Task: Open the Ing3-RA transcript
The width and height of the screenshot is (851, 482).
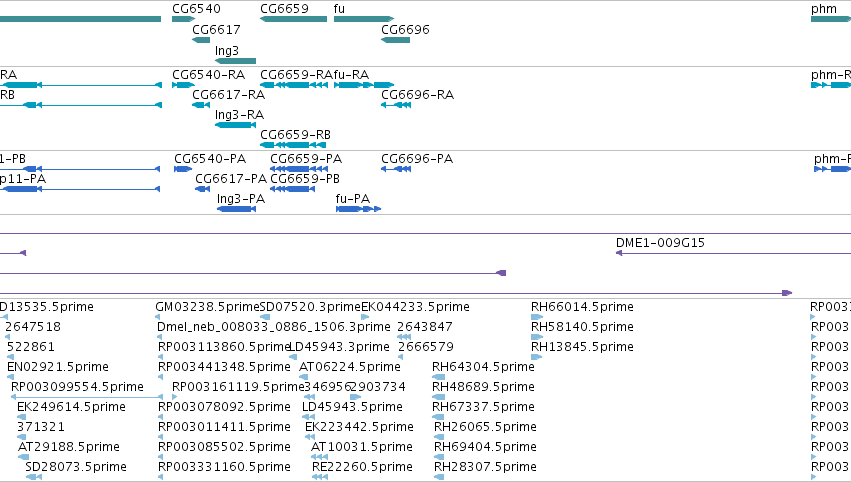Action: pos(235,125)
